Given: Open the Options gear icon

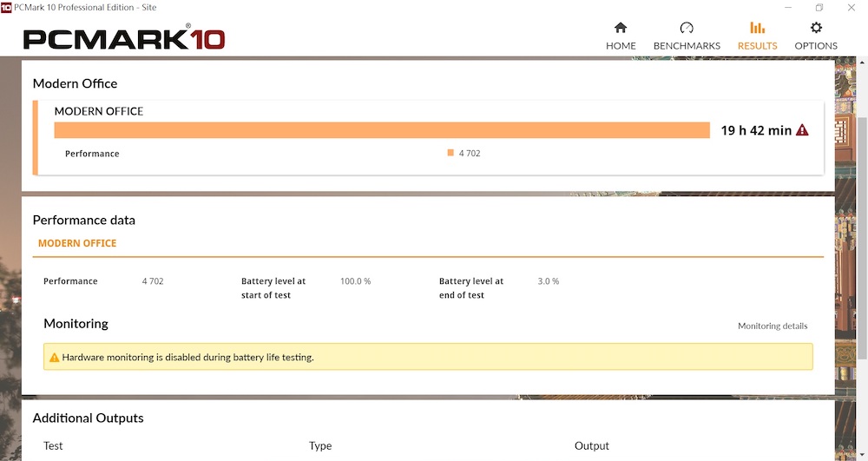Looking at the screenshot, I should [816, 28].
